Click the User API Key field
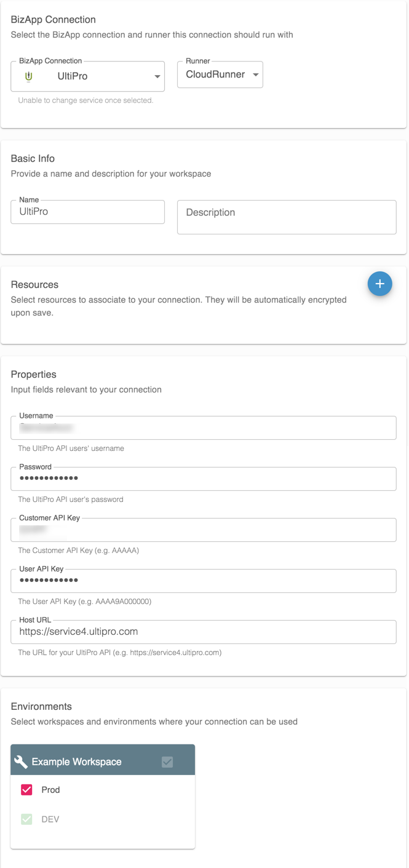Screen dimensions: 409x868 pyautogui.click(x=203, y=581)
